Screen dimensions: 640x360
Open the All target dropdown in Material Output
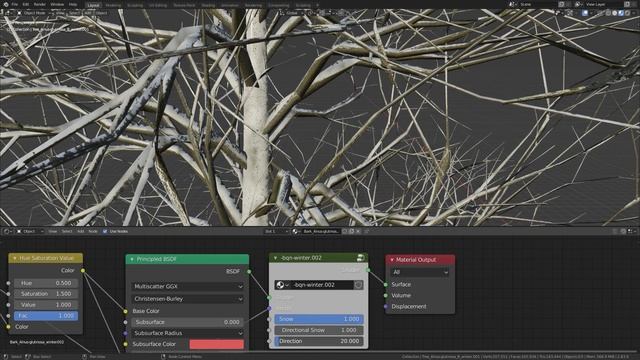pyautogui.click(x=420, y=272)
